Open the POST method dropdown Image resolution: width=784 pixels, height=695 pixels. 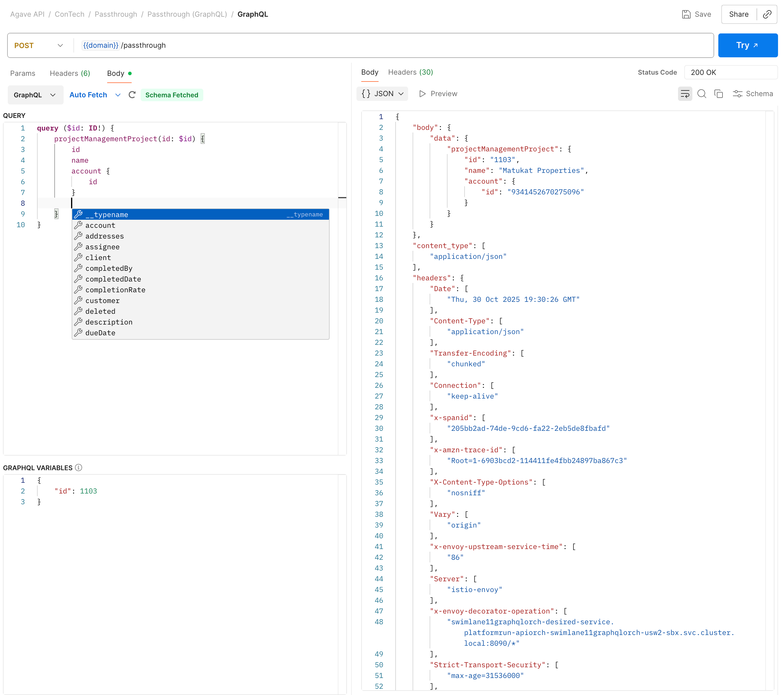38,45
